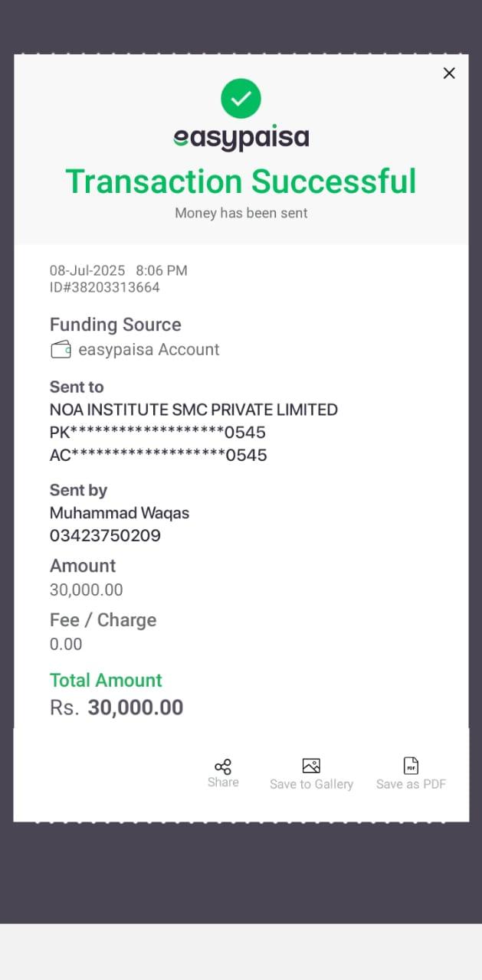Screen dimensions: 482x980
Task: Click the masked AC account number
Action: click(158, 456)
